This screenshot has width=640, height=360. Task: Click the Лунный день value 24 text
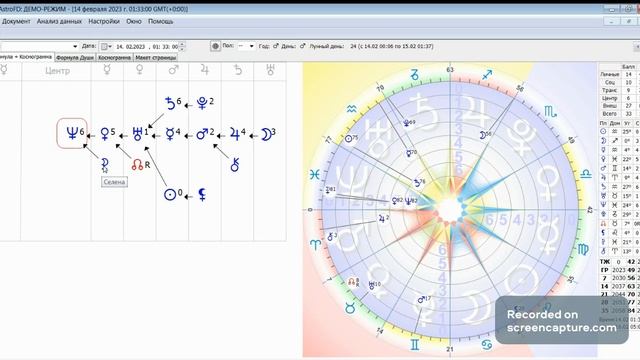(392, 46)
